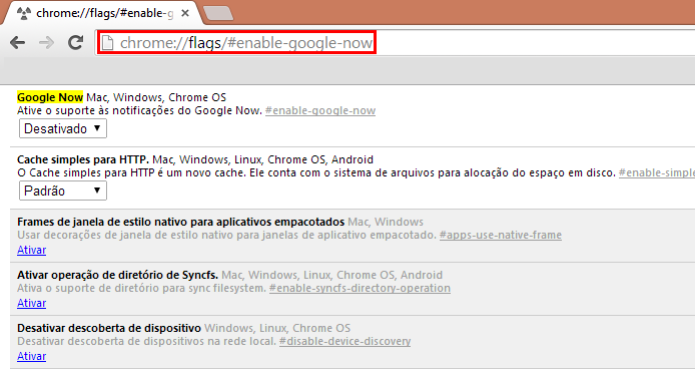Viewport: 695px width, 373px height.
Task: Click the #disable-device-discovery link
Action: point(345,341)
